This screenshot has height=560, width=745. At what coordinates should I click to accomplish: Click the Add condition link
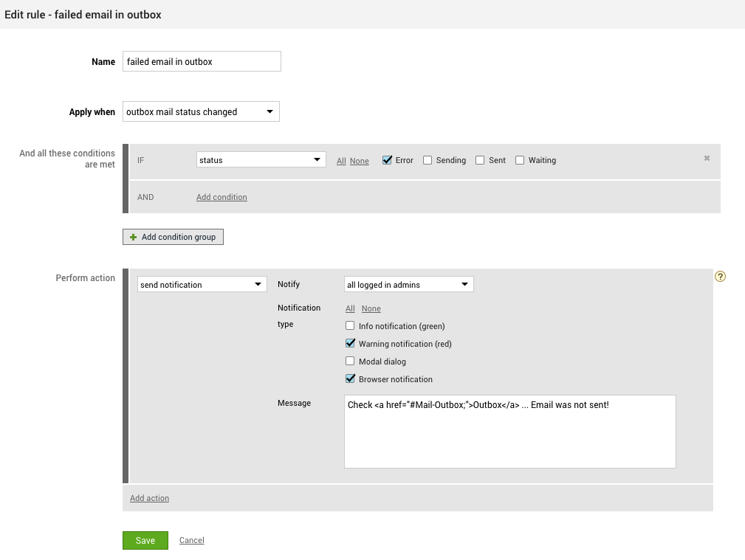point(222,197)
